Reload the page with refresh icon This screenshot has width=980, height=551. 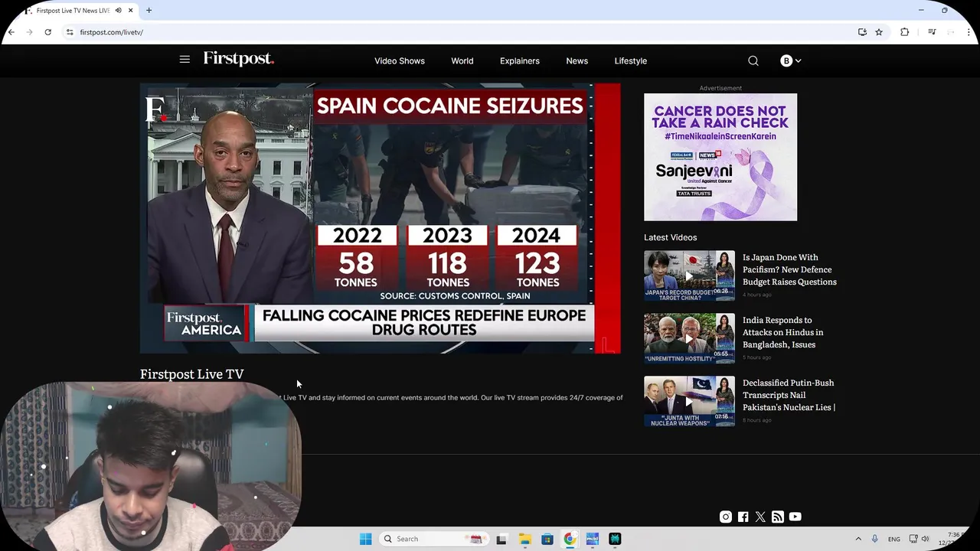pos(47,32)
